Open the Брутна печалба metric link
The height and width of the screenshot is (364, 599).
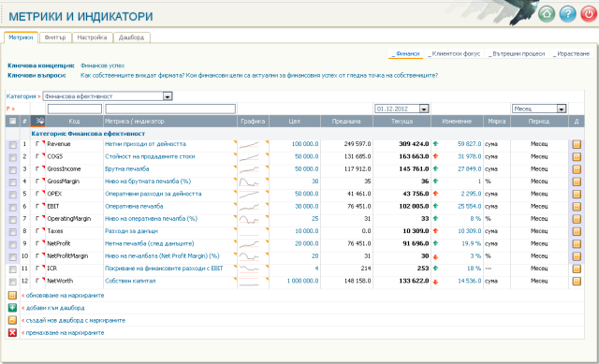[x=127, y=168]
